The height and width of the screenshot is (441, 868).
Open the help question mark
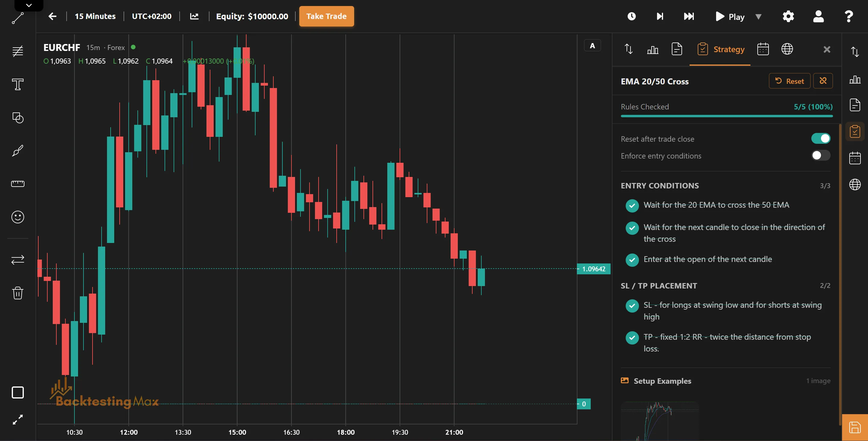[x=849, y=16]
